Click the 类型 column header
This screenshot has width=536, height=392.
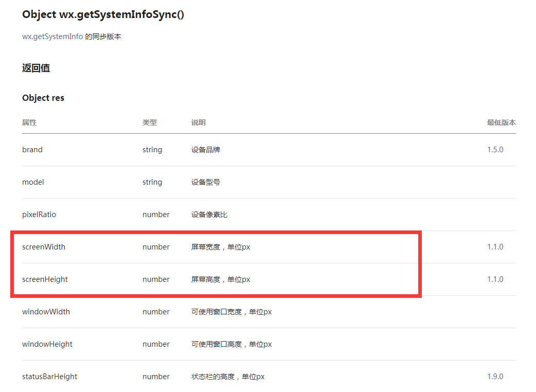pos(148,122)
